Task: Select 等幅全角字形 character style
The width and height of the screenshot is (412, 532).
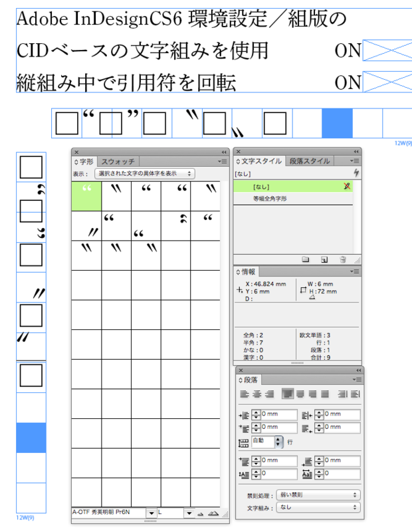Action: pyautogui.click(x=293, y=198)
